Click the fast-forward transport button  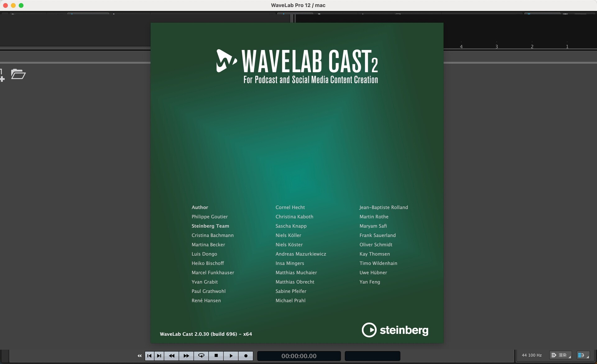[186, 356]
